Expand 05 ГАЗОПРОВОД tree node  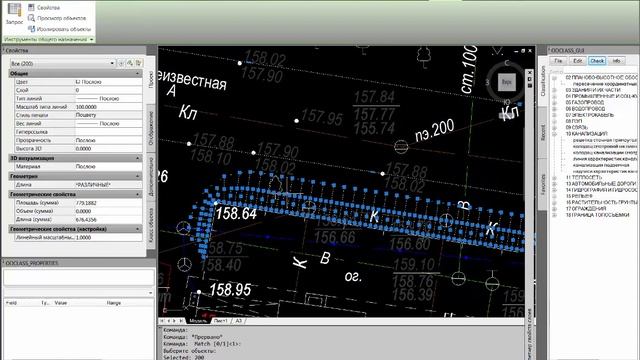click(x=555, y=102)
